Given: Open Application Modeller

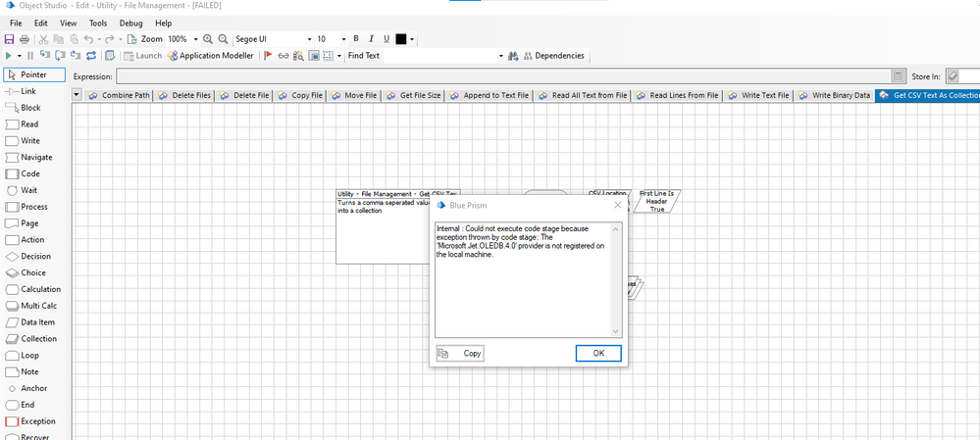Looking at the screenshot, I should pos(210,56).
